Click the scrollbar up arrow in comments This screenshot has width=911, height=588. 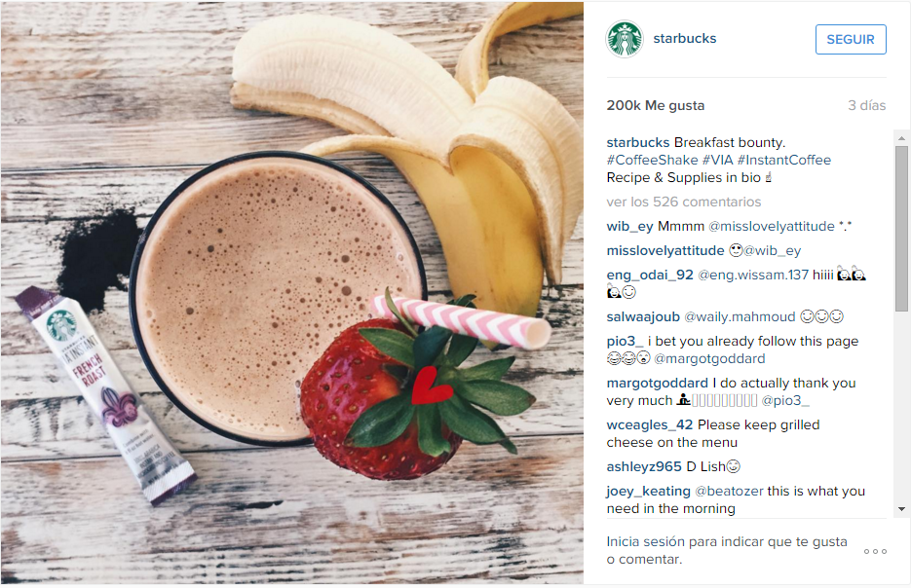(901, 138)
